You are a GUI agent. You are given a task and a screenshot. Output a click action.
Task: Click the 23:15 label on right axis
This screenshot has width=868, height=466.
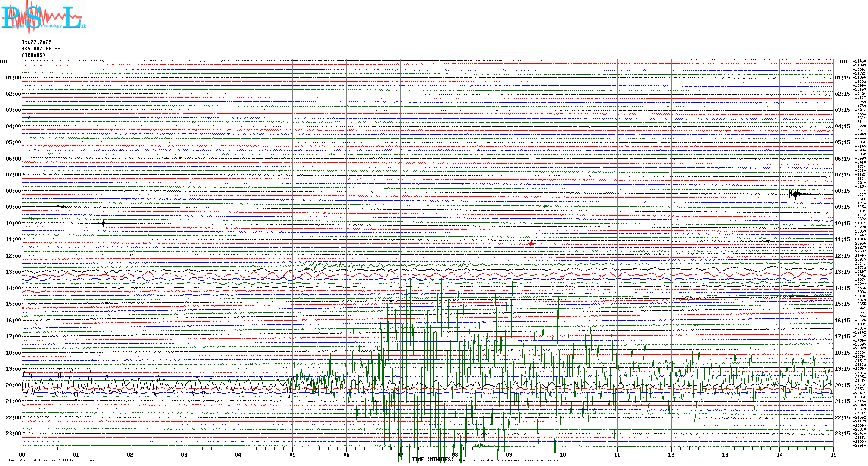tap(842, 434)
